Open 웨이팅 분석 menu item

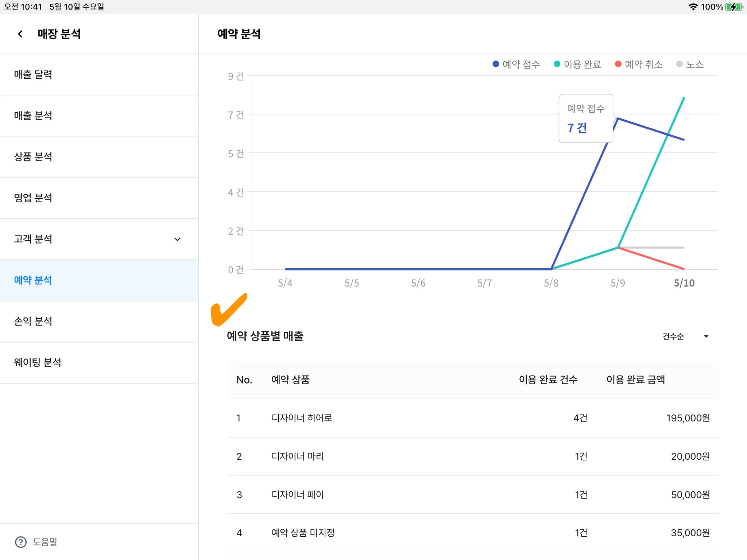point(38,362)
